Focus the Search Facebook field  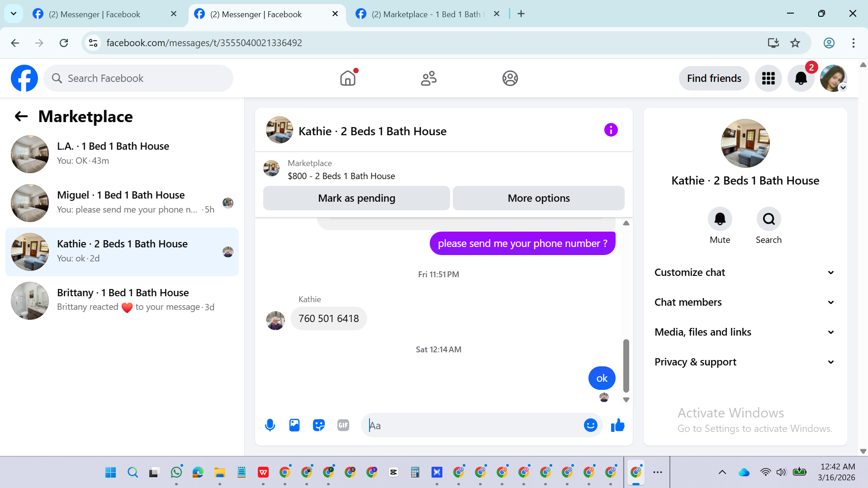pyautogui.click(x=138, y=78)
